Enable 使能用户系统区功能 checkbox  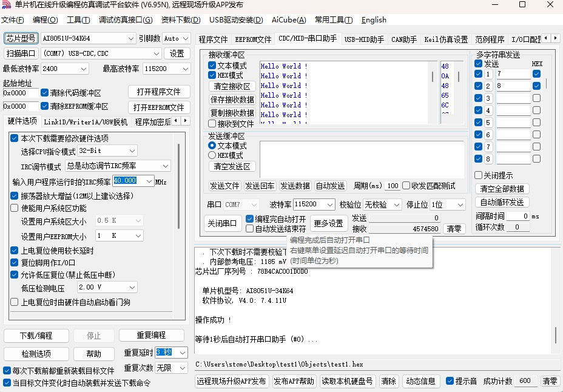pos(15,208)
